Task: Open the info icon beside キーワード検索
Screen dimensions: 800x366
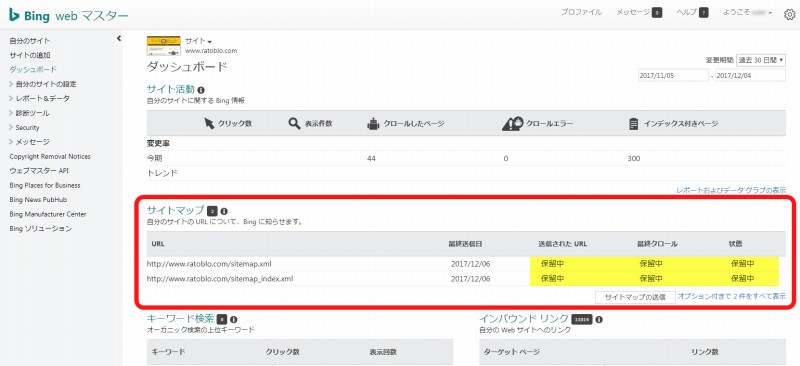Action: 234,319
